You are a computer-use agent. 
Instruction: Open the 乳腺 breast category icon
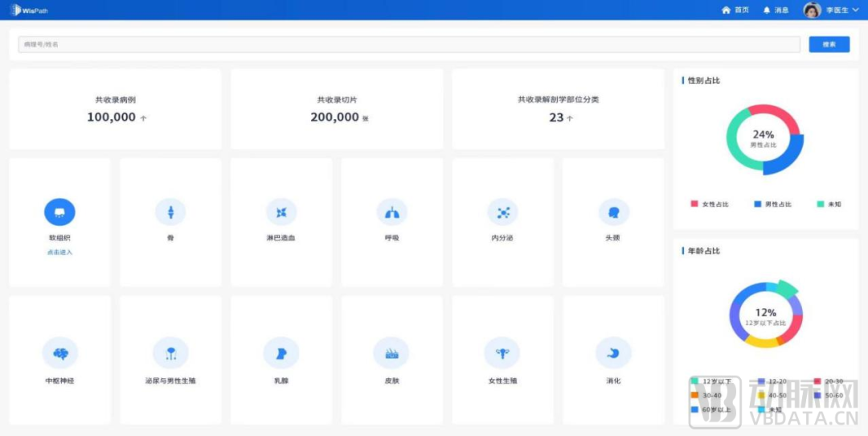coord(281,353)
